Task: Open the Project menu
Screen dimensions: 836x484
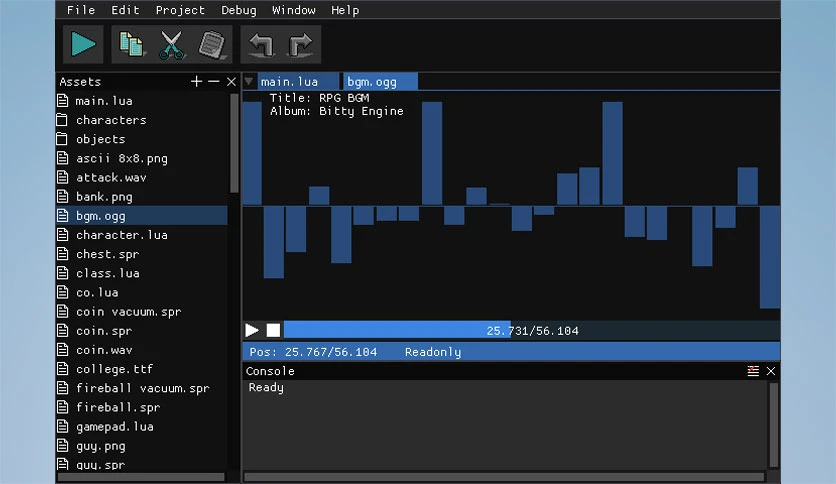Action: (x=180, y=10)
